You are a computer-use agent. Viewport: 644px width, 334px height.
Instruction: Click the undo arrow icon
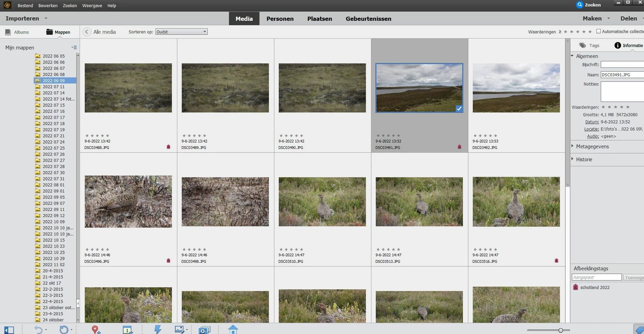[38, 330]
